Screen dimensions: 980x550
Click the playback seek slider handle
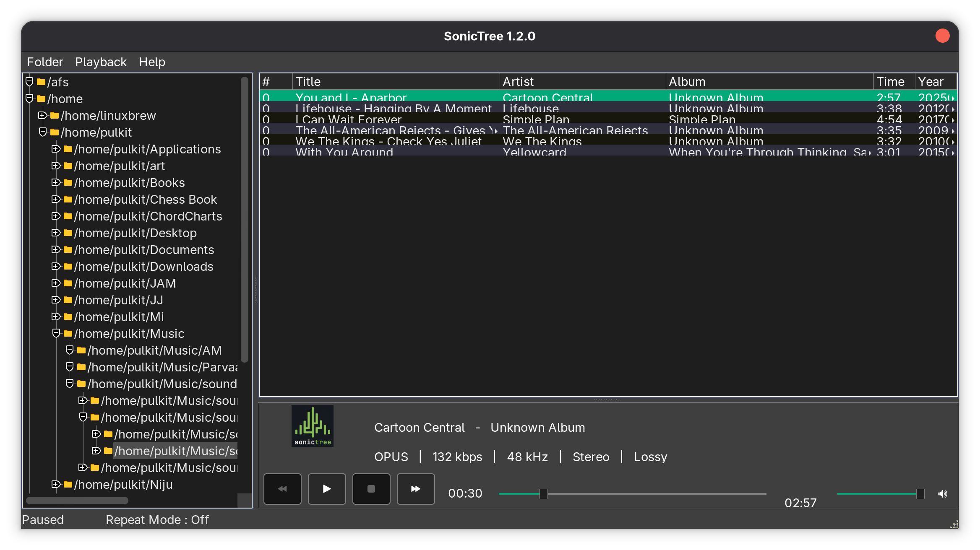click(544, 494)
